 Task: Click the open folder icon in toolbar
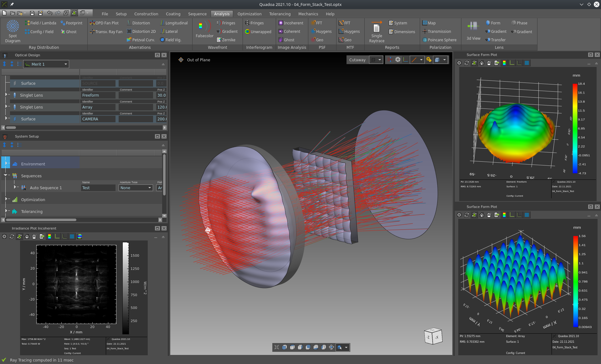(x=13, y=13)
